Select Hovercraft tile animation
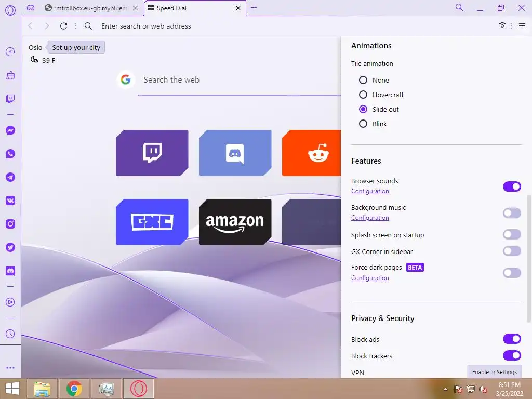532x399 pixels. coord(363,95)
